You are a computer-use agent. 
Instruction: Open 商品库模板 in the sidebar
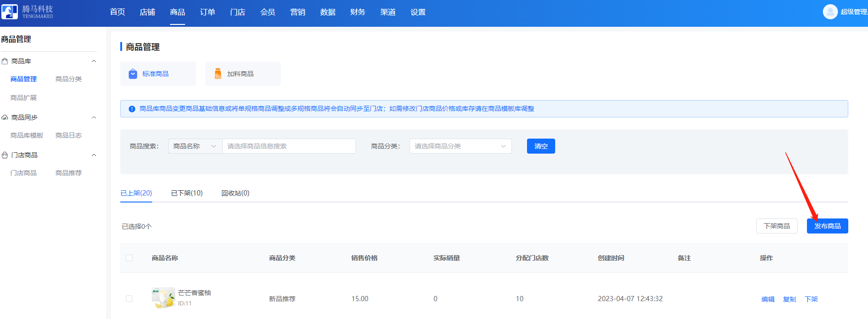click(x=27, y=135)
